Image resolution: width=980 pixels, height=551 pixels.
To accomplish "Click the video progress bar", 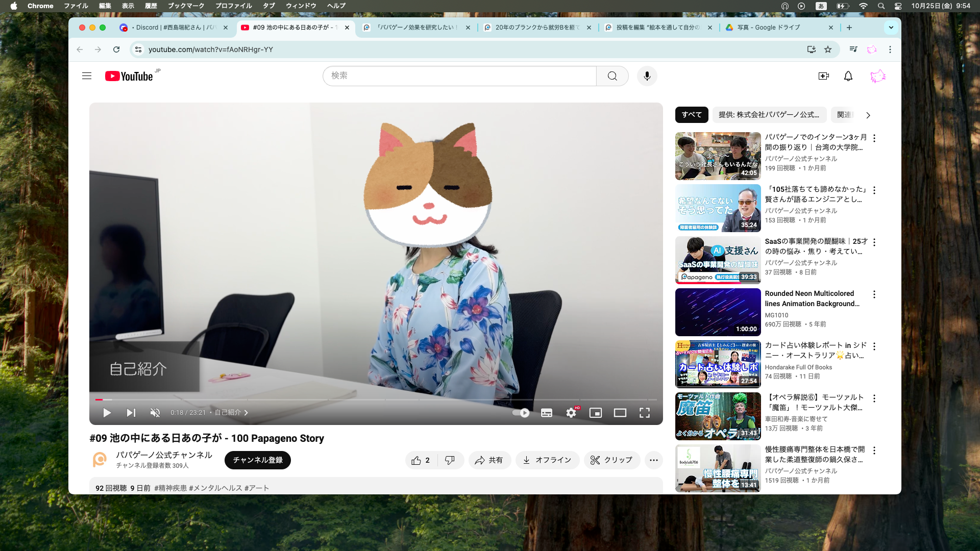I will point(376,399).
